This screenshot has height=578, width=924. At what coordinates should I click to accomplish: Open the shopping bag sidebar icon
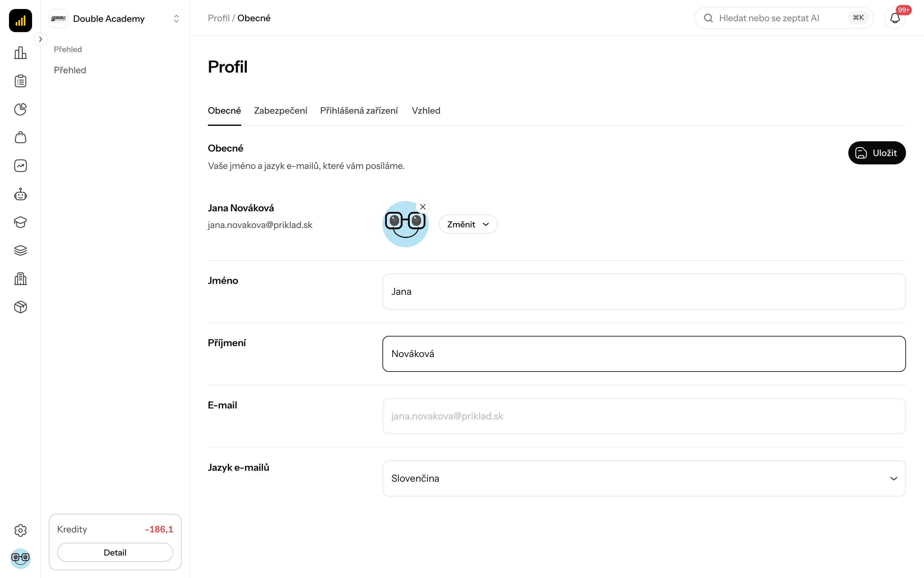20,138
